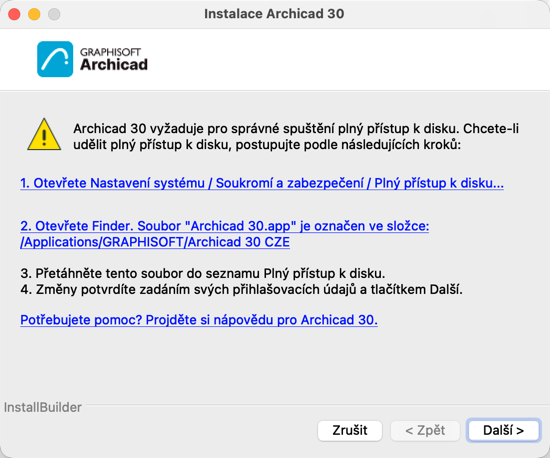
Task: Click the step text starting with 4. Změny potvrdíte
Action: (241, 289)
